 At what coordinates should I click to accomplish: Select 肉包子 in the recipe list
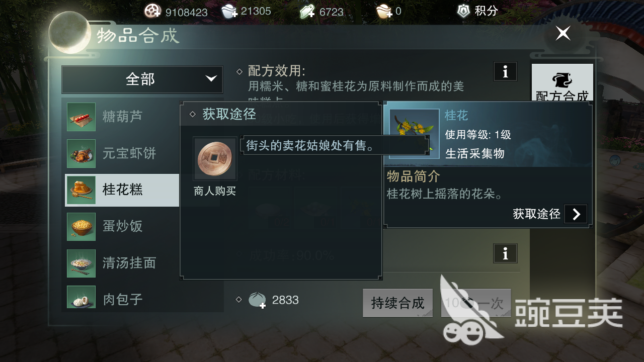point(122,300)
